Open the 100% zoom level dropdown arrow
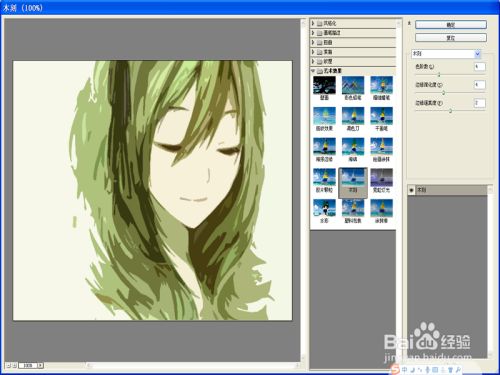Screen dimensions: 500x375 (x=40, y=366)
